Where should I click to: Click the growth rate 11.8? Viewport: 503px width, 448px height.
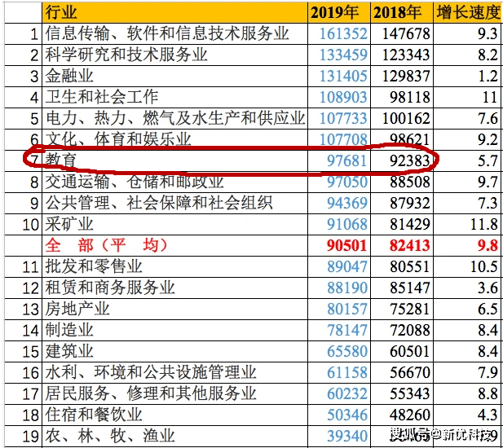(483, 224)
